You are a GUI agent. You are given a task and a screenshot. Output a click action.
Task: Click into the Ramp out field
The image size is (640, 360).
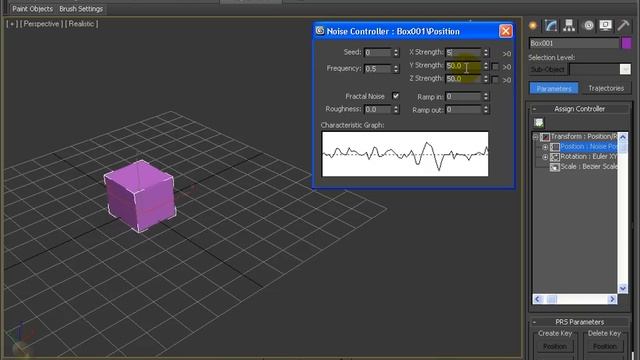point(464,110)
